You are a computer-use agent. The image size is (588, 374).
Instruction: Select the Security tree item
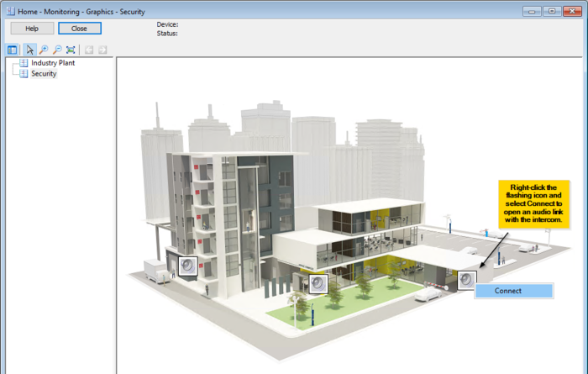[x=44, y=74]
